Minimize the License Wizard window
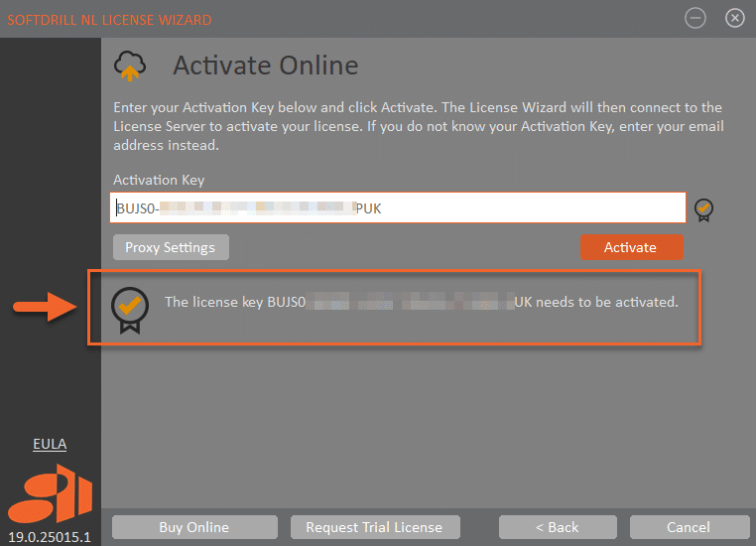The height and width of the screenshot is (546, 756). (695, 18)
